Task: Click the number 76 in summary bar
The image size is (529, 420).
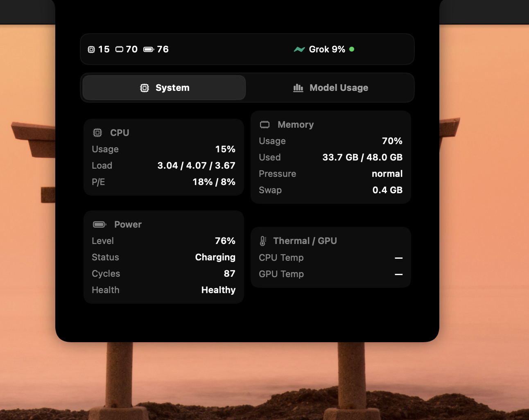Action: (163, 49)
